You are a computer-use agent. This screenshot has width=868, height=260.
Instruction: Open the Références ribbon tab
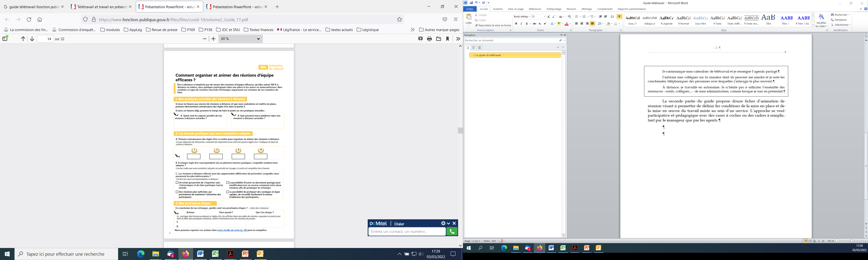pyautogui.click(x=535, y=9)
